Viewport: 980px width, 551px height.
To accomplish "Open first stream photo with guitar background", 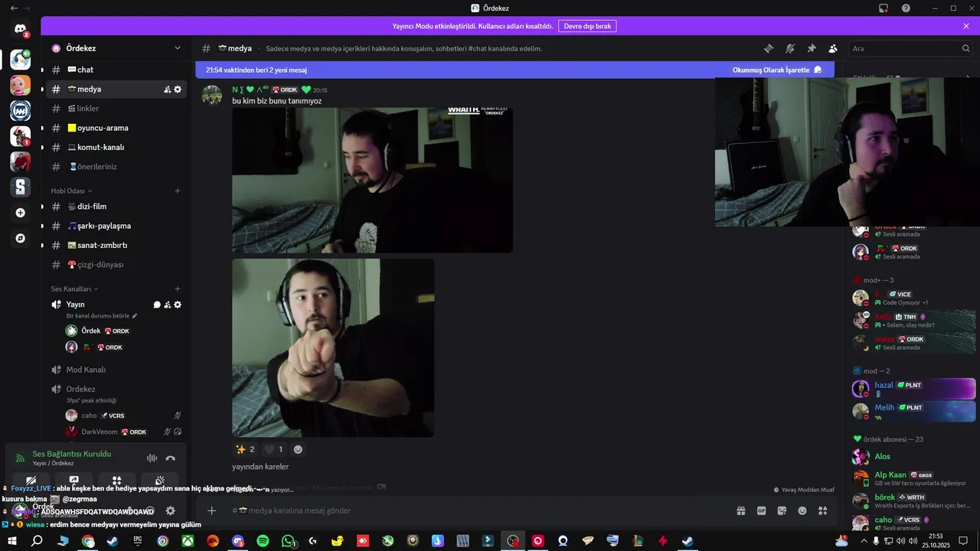I will 372,180.
